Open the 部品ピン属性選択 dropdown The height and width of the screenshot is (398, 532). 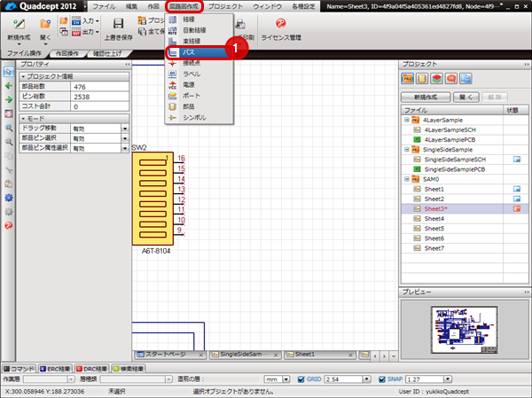click(x=125, y=148)
